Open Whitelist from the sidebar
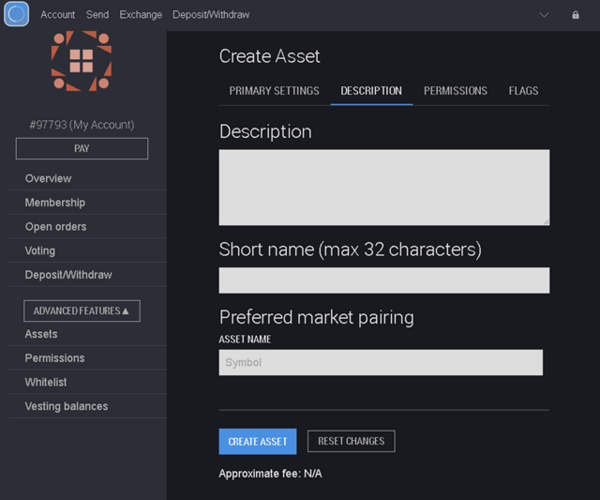The width and height of the screenshot is (600, 500). [46, 382]
